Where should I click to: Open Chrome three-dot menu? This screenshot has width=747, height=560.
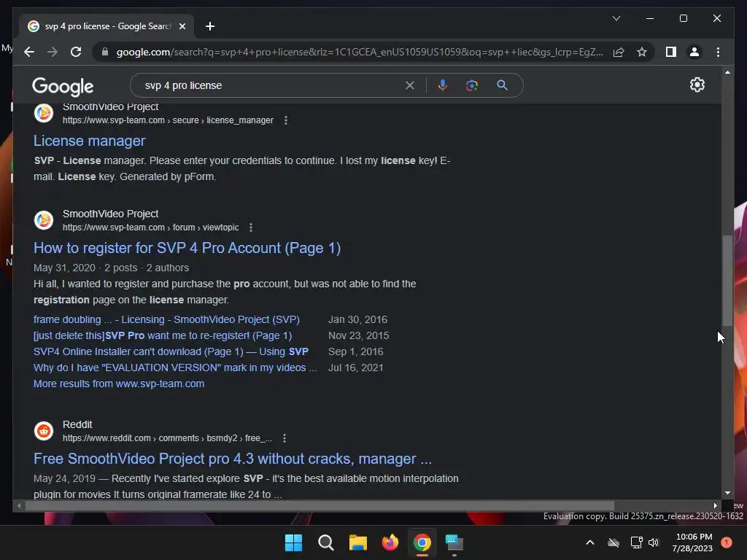coord(718,52)
